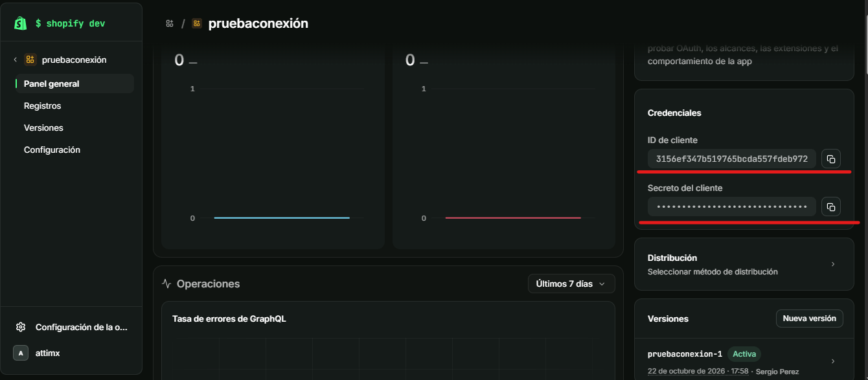868x380 pixels.
Task: Click the Versiones card heading
Action: tap(668, 319)
